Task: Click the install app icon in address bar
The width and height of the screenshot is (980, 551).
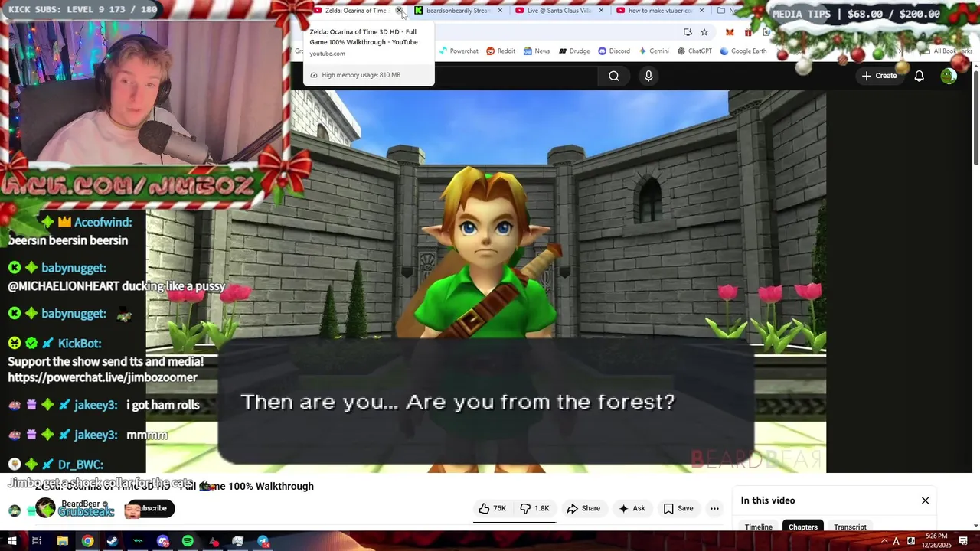Action: click(688, 32)
